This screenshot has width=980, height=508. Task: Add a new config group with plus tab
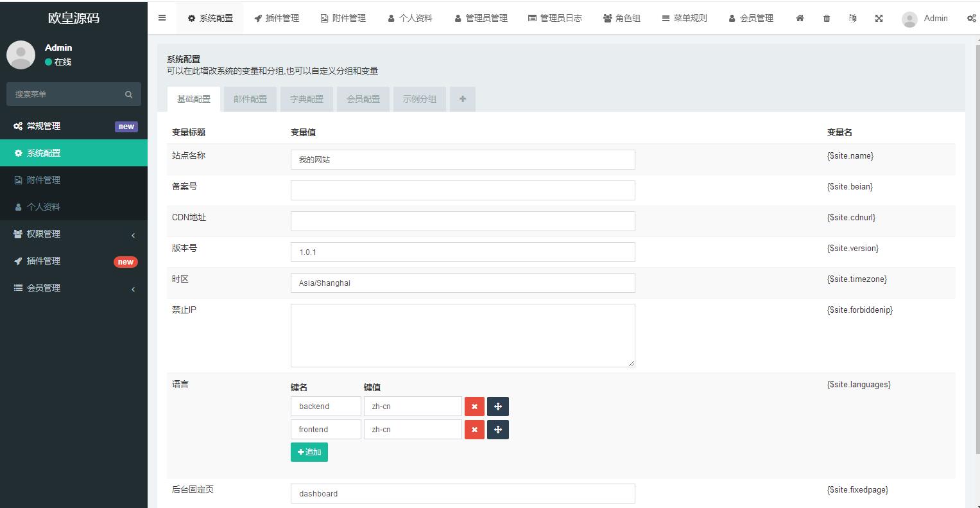point(463,100)
